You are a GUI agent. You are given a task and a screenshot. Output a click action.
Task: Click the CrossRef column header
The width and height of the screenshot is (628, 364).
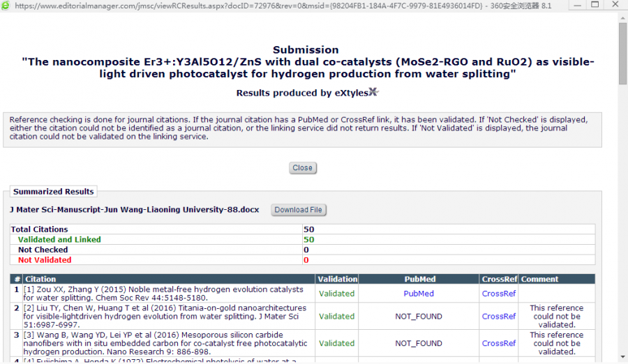[500, 279]
